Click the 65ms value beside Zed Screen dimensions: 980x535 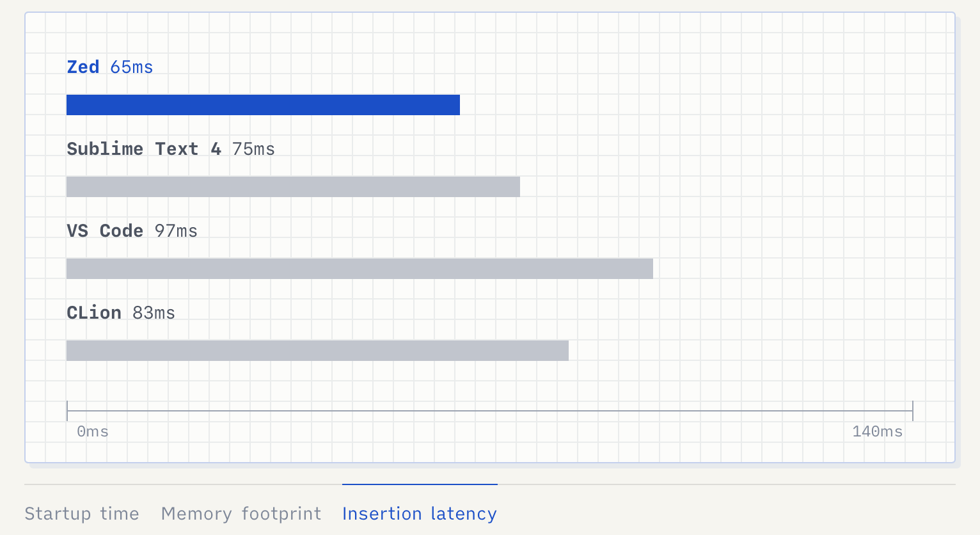click(132, 67)
